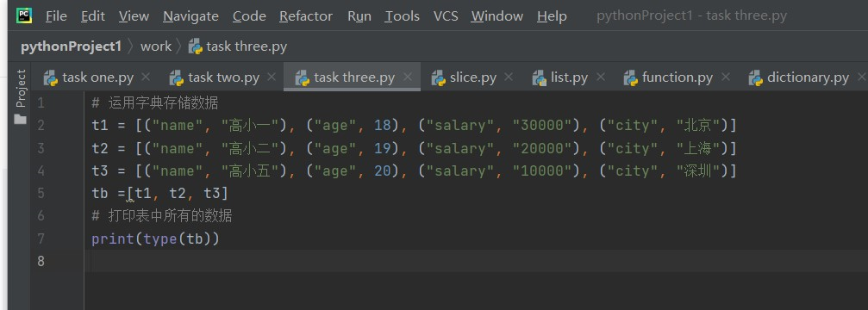868x310 pixels.
Task: Click the Python icon on dictionary.py tab
Action: (x=756, y=77)
